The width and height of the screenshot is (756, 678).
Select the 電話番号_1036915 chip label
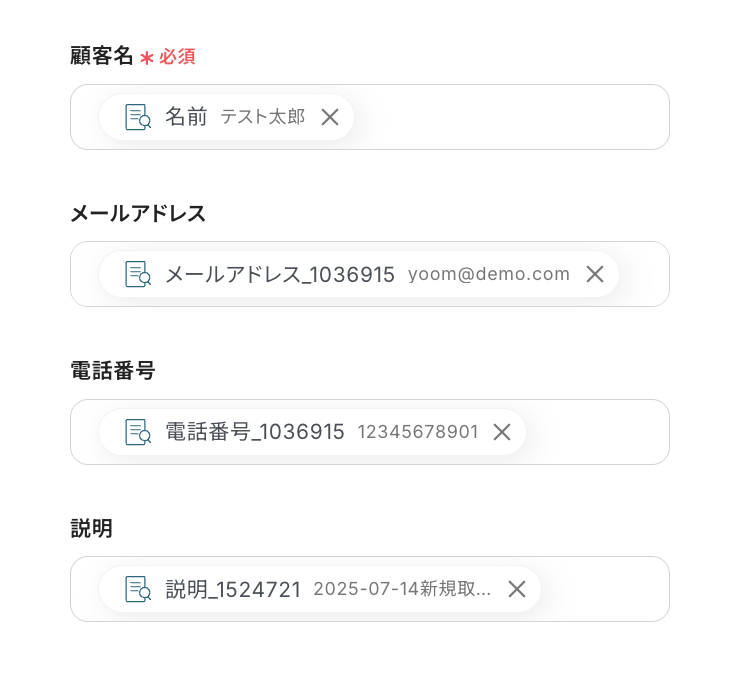tap(254, 432)
